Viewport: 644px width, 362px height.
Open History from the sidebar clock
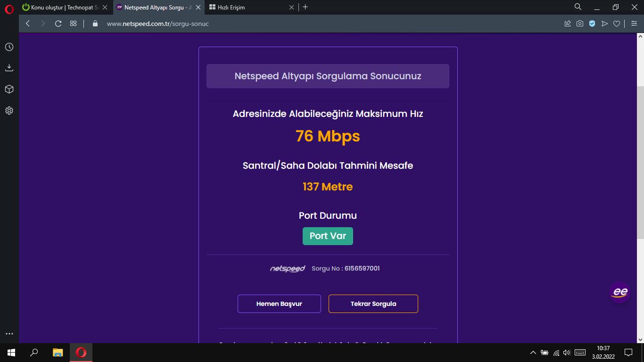coord(9,47)
